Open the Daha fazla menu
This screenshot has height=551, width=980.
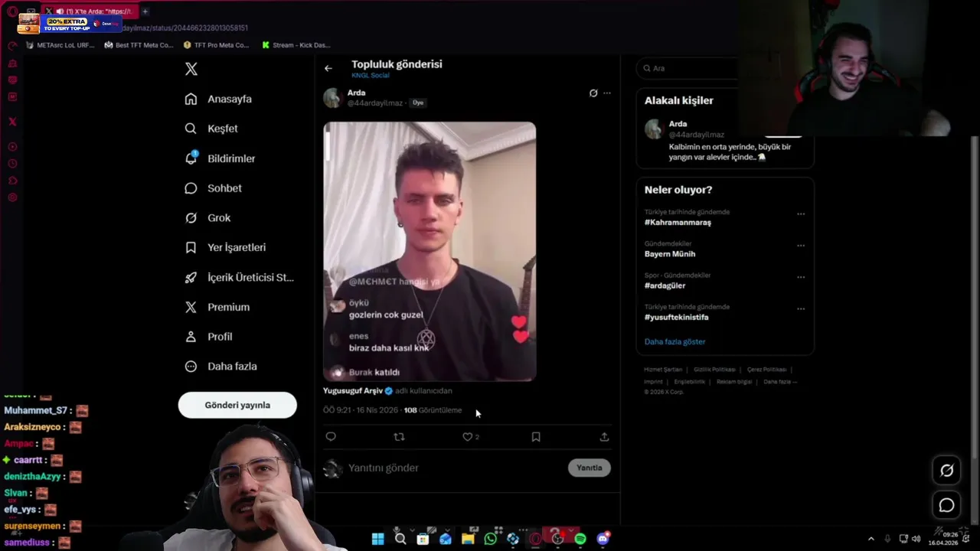pyautogui.click(x=220, y=367)
